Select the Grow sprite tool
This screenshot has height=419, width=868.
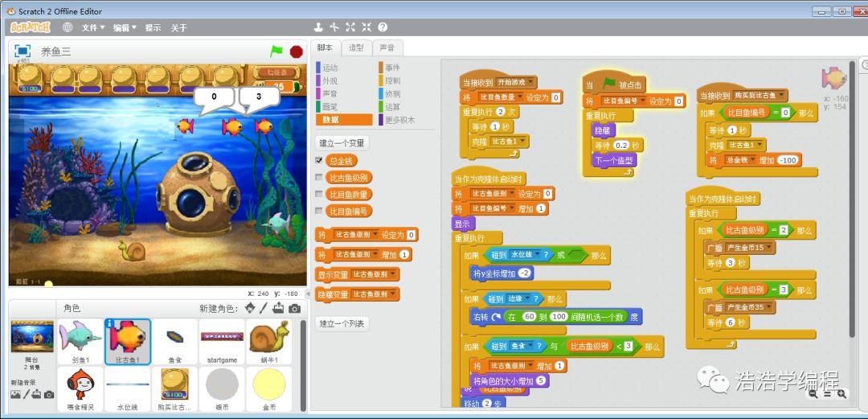click(x=350, y=27)
